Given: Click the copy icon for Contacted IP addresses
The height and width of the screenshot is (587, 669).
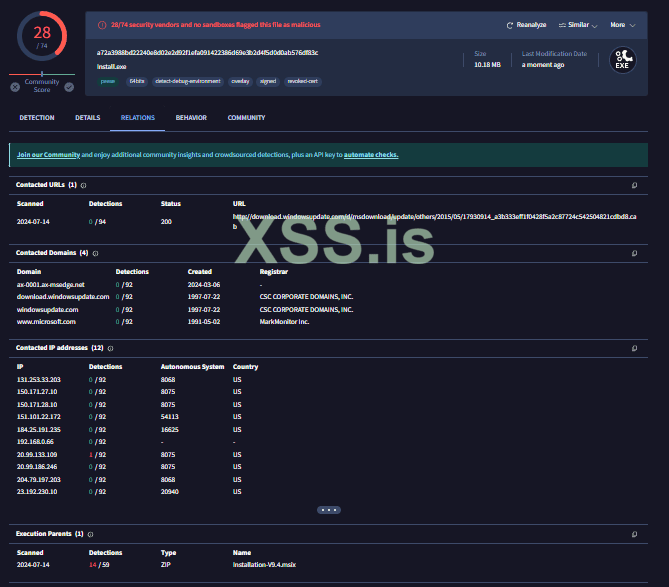Looking at the screenshot, I should [634, 348].
